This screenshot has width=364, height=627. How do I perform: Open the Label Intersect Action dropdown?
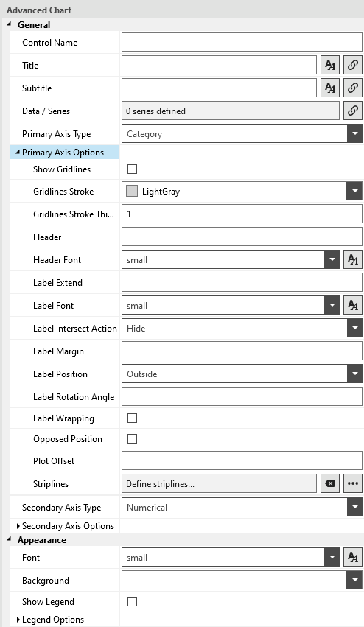pos(242,329)
